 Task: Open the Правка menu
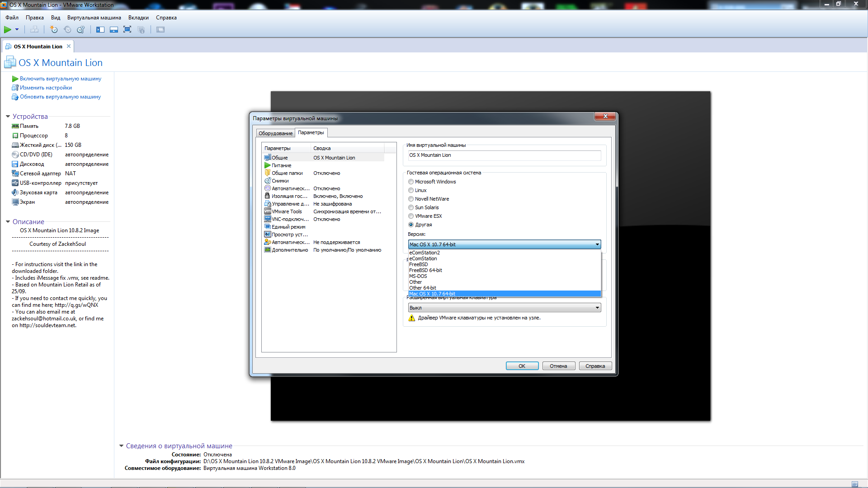coord(35,18)
